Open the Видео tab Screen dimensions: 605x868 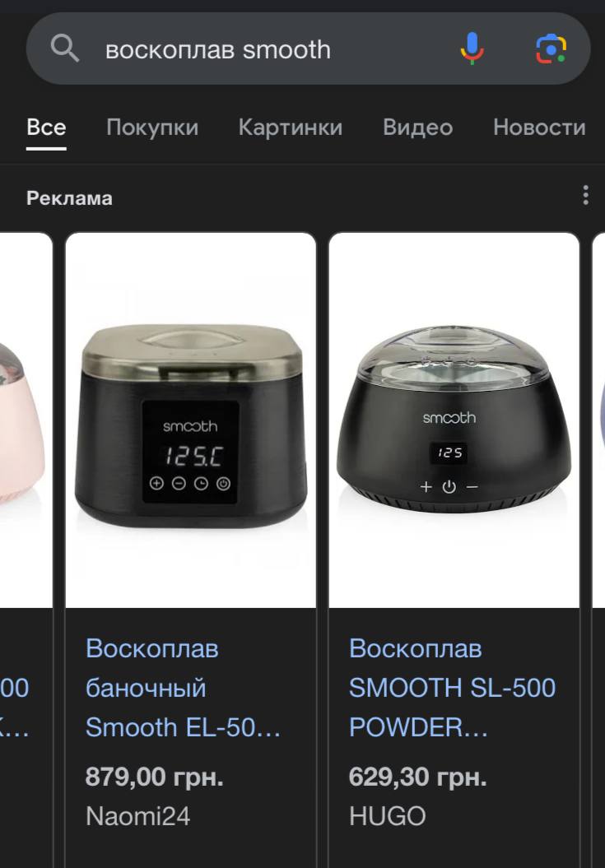pos(418,128)
